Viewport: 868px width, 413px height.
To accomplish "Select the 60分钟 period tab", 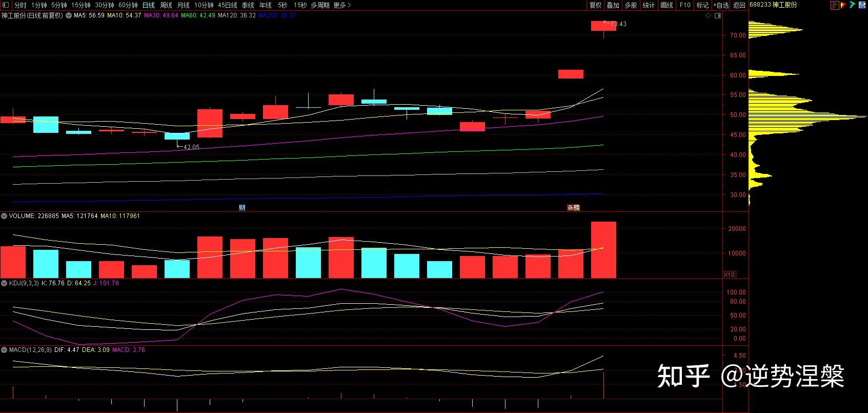I will [128, 5].
